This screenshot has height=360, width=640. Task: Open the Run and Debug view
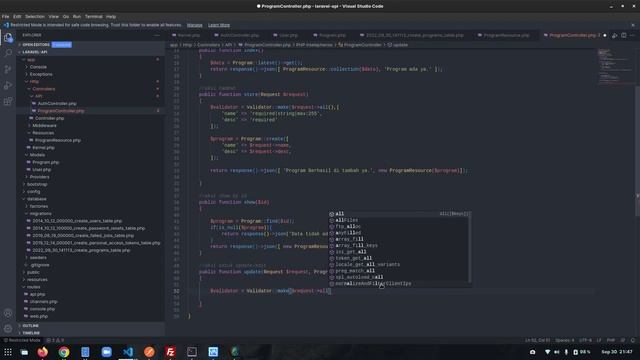8,85
